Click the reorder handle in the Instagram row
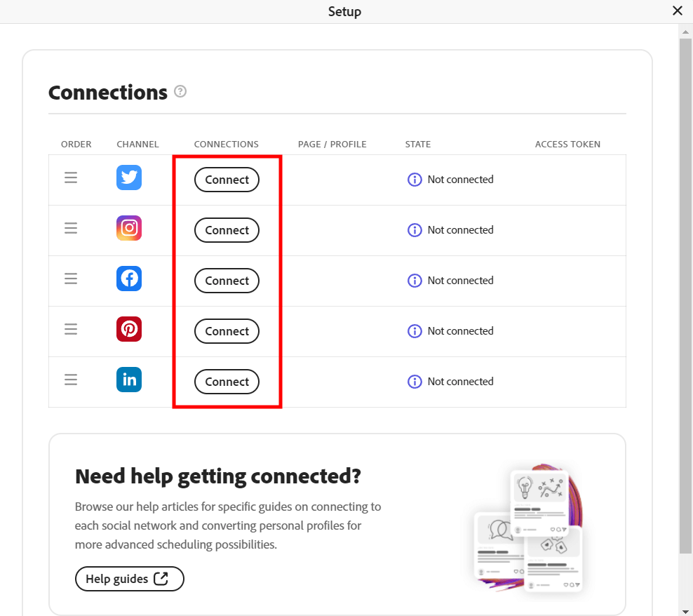Viewport: 693px width, 616px height. pyautogui.click(x=71, y=228)
